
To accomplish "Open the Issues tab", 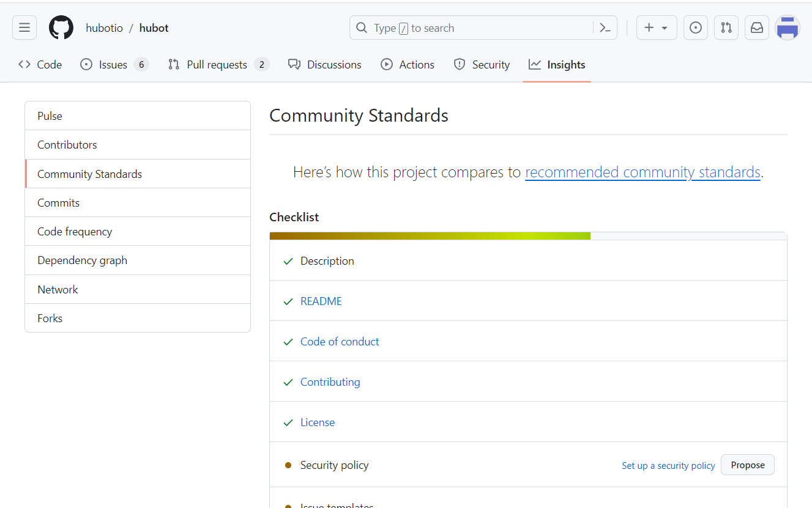I will (114, 65).
